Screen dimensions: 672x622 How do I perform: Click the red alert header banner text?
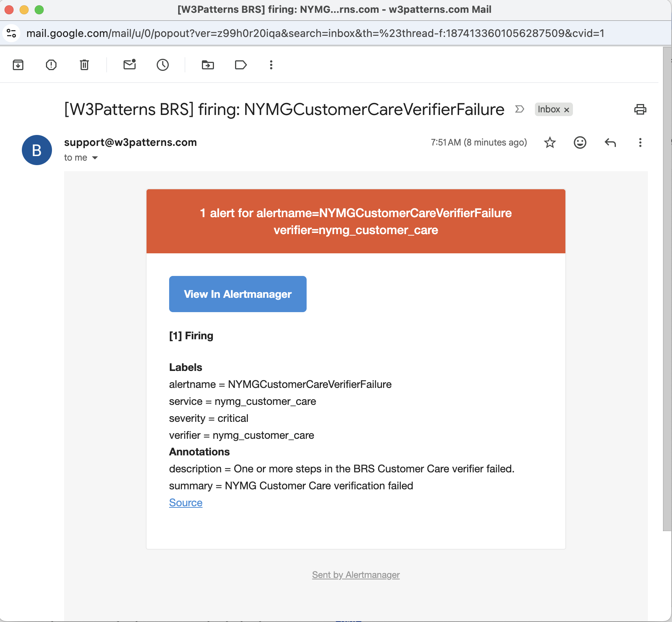point(356,221)
